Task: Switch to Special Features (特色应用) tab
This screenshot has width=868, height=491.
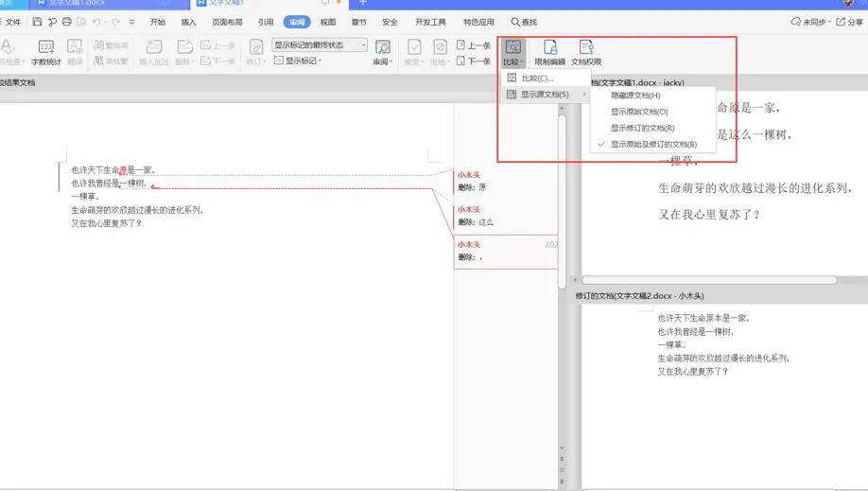Action: [478, 22]
